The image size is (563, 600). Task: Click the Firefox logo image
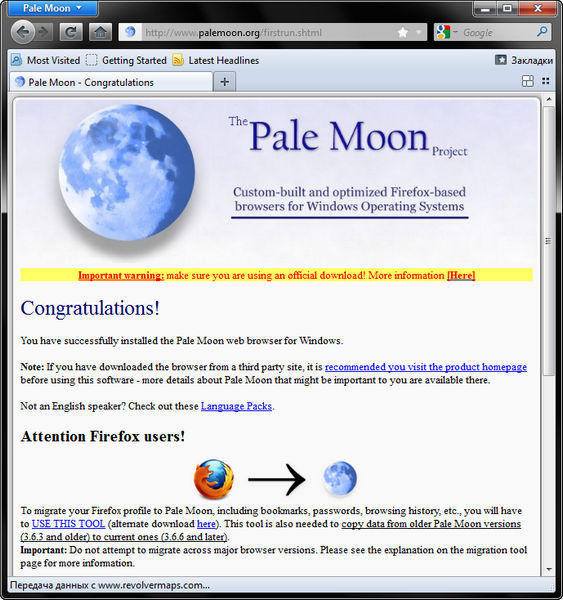coord(214,479)
